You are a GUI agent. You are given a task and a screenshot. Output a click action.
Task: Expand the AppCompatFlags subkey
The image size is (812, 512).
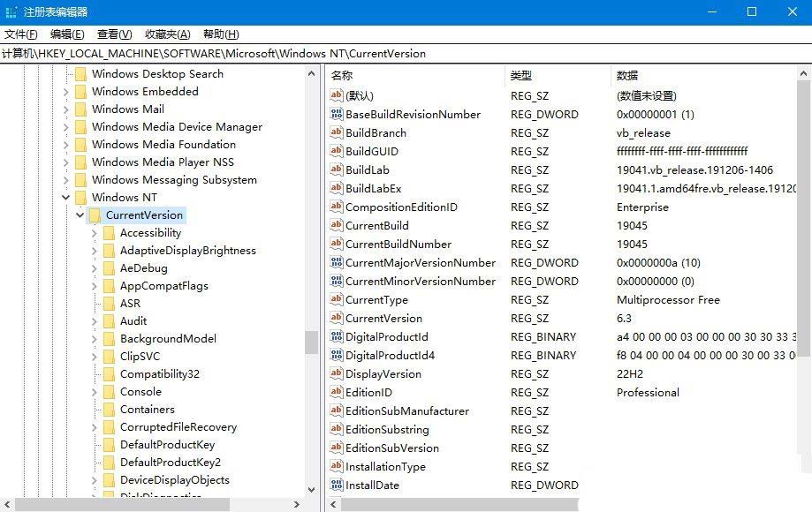95,285
